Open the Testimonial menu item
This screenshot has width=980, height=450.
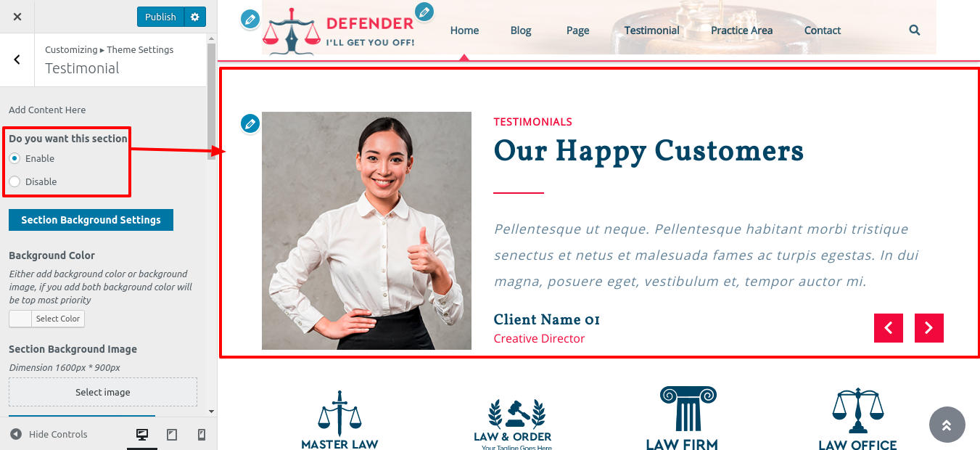pos(652,30)
